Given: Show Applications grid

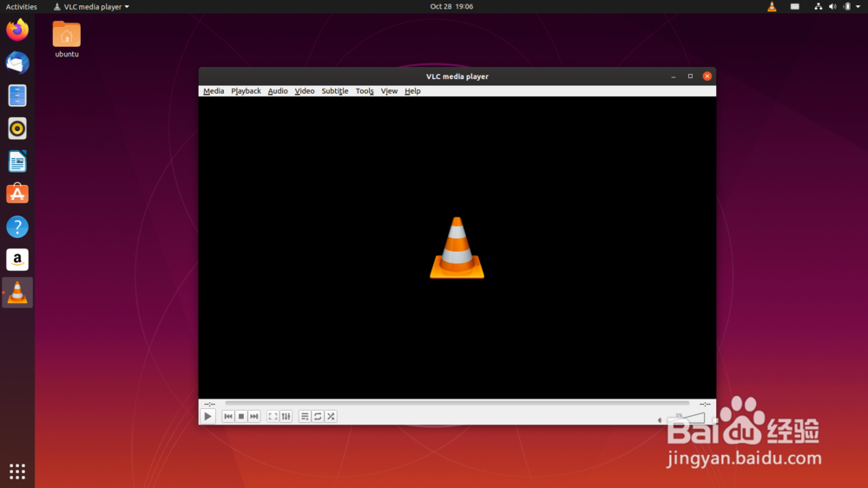Looking at the screenshot, I should (x=17, y=472).
